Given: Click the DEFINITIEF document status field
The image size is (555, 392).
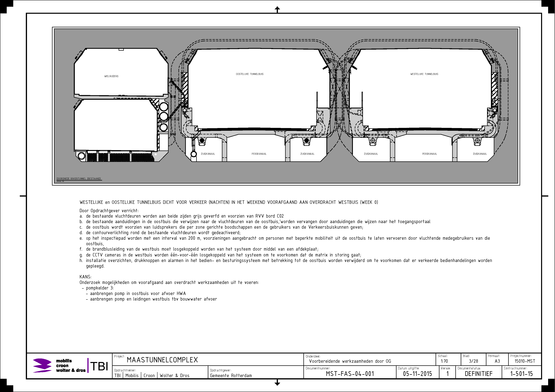Looking at the screenshot, I should [479, 374].
